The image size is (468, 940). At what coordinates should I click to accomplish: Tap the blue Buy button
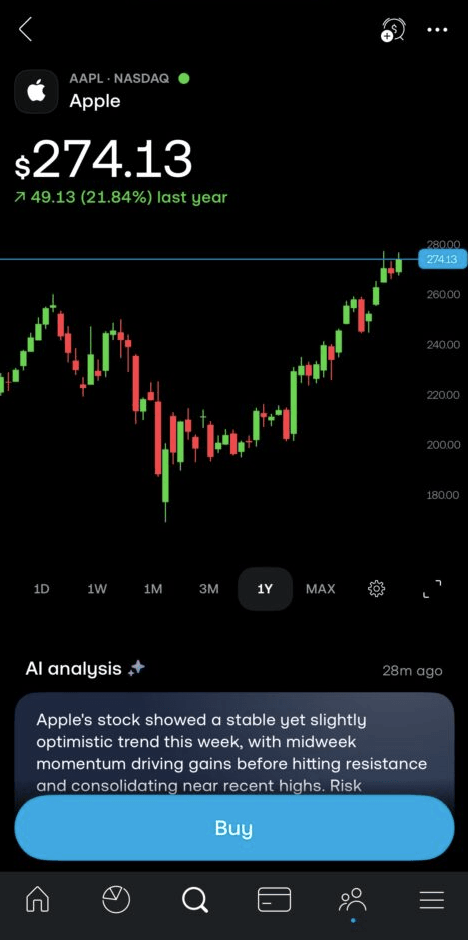pyautogui.click(x=234, y=828)
